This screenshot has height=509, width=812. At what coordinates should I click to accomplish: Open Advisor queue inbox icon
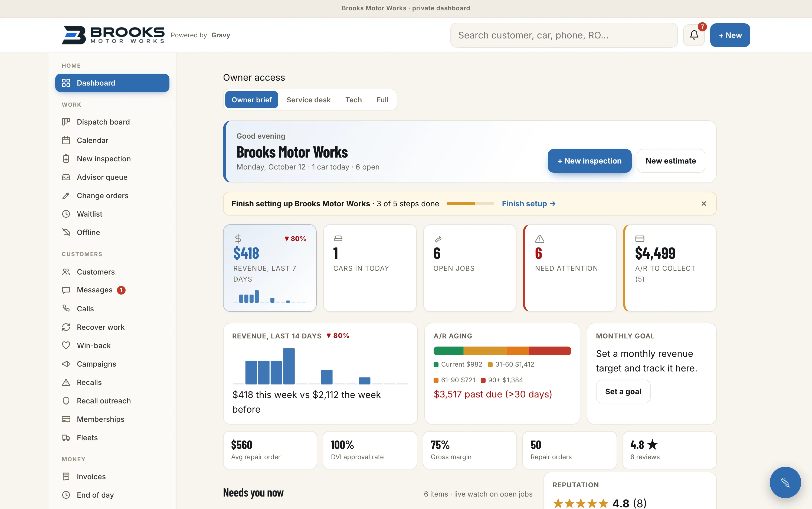coord(66,177)
